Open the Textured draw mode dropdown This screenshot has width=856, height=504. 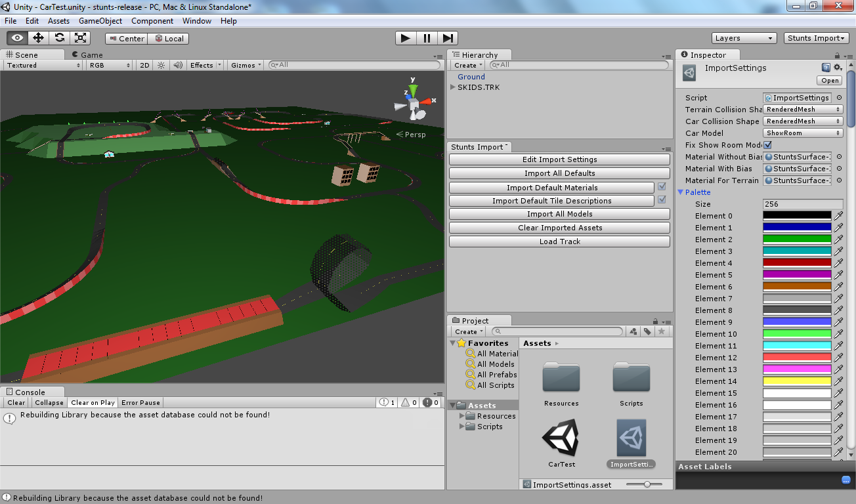43,65
